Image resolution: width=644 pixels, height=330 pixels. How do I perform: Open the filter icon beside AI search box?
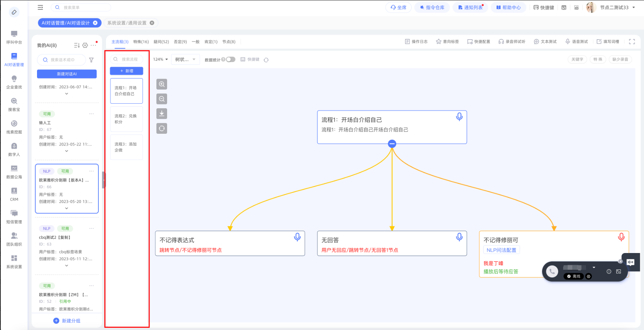click(x=91, y=60)
